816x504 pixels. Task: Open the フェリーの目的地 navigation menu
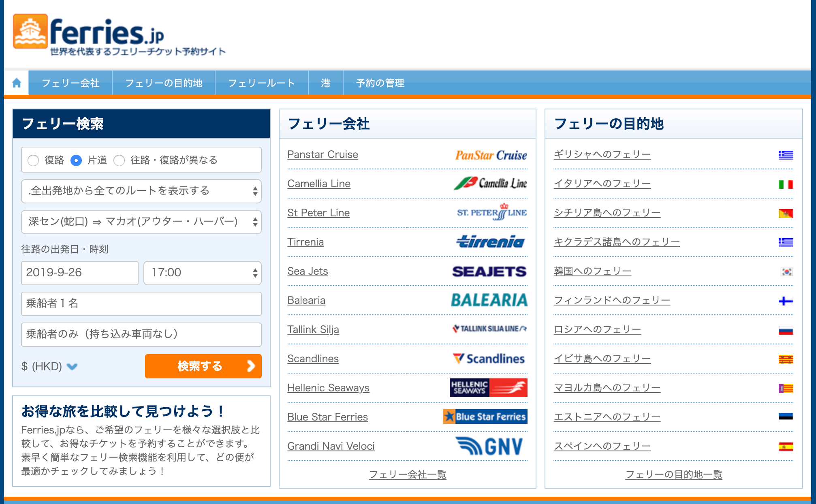tap(164, 83)
